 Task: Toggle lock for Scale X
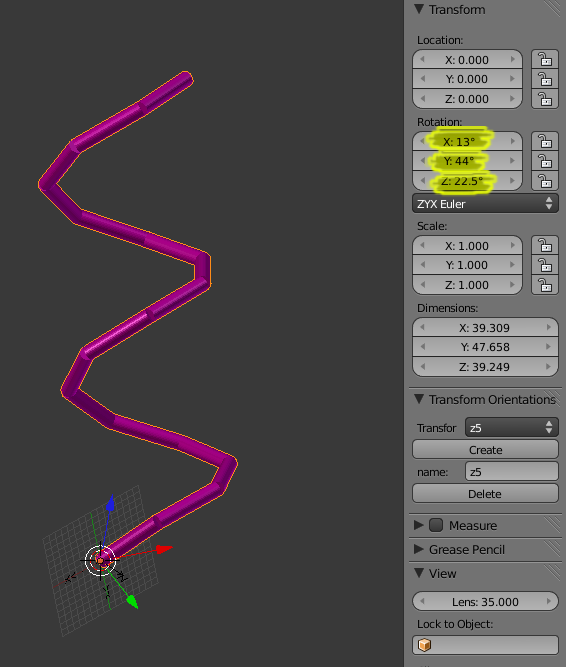[545, 245]
